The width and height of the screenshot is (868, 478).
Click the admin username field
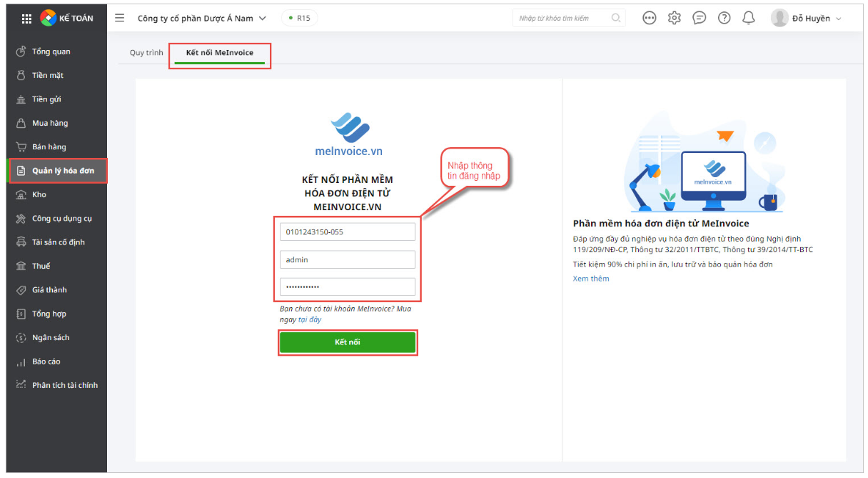348,259
